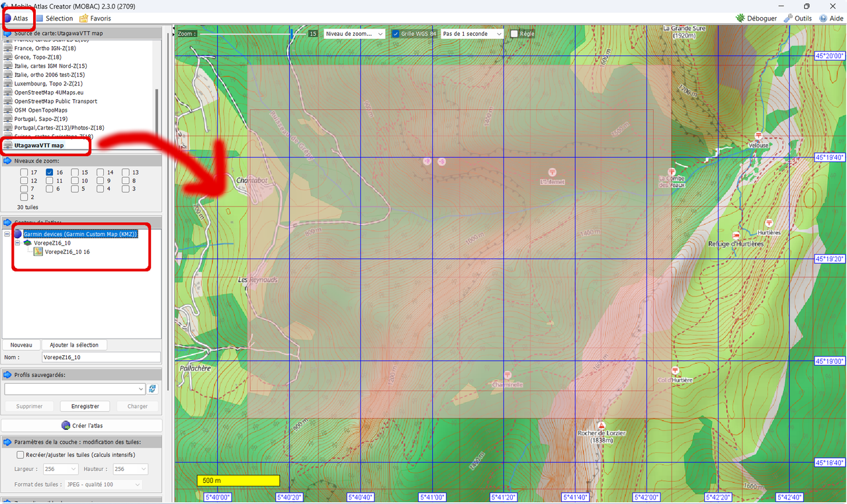Click the Garmin devices globe icon

18,234
